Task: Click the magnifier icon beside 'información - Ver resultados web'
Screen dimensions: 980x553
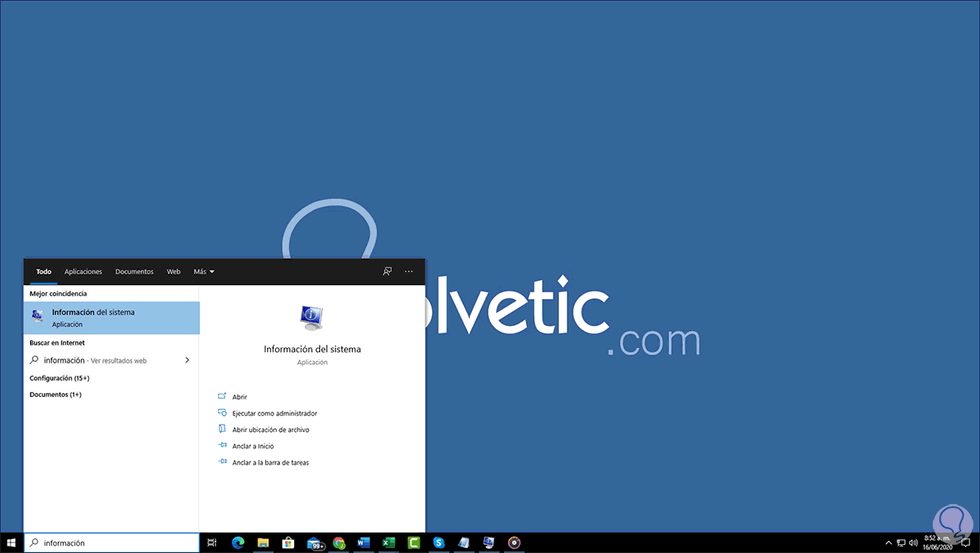Action: [34, 360]
